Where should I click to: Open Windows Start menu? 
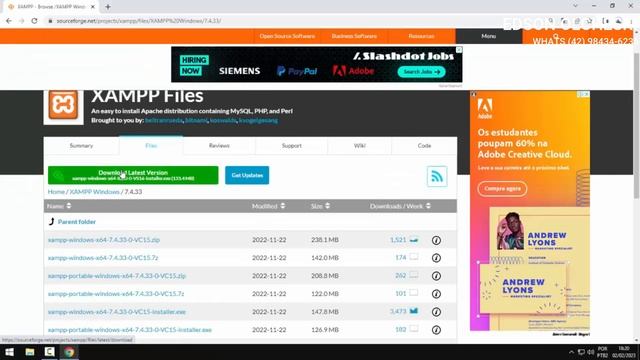click(9, 352)
